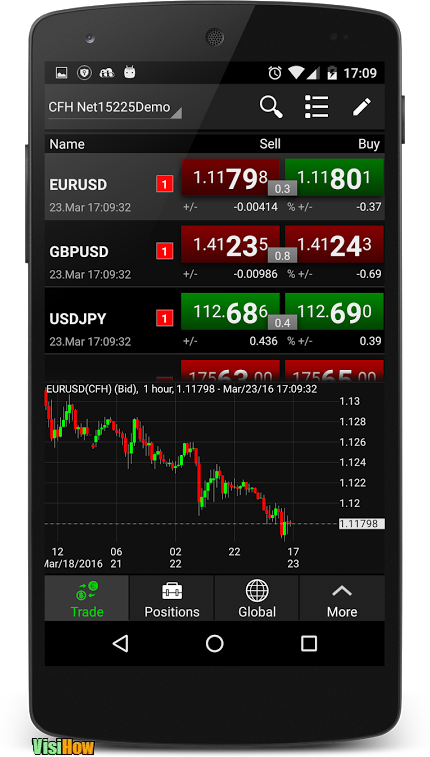Viewport: 430px width, 757px height.
Task: Tap the red 1 badge beside USDJPY
Action: pos(165,318)
